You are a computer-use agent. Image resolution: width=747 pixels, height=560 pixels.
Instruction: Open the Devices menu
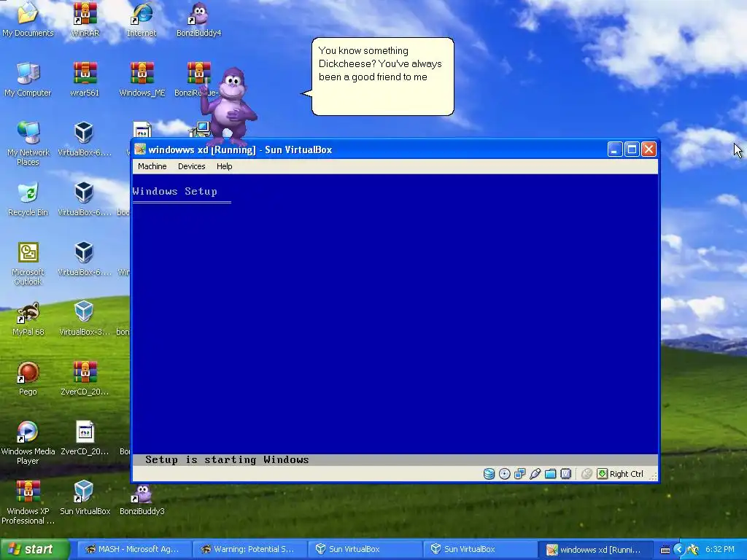point(192,166)
